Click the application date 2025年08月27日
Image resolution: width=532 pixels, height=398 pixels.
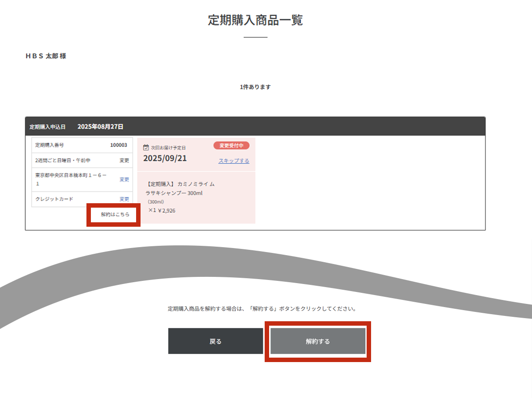[100, 126]
